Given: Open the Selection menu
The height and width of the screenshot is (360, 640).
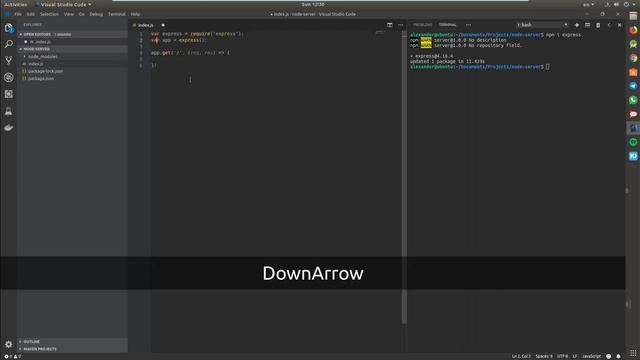Looking at the screenshot, I should pos(49,14).
